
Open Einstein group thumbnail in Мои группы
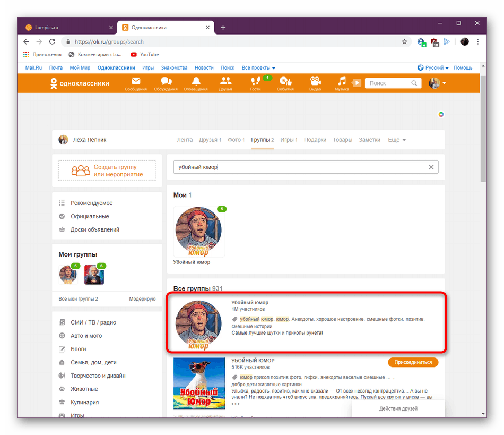(x=94, y=275)
